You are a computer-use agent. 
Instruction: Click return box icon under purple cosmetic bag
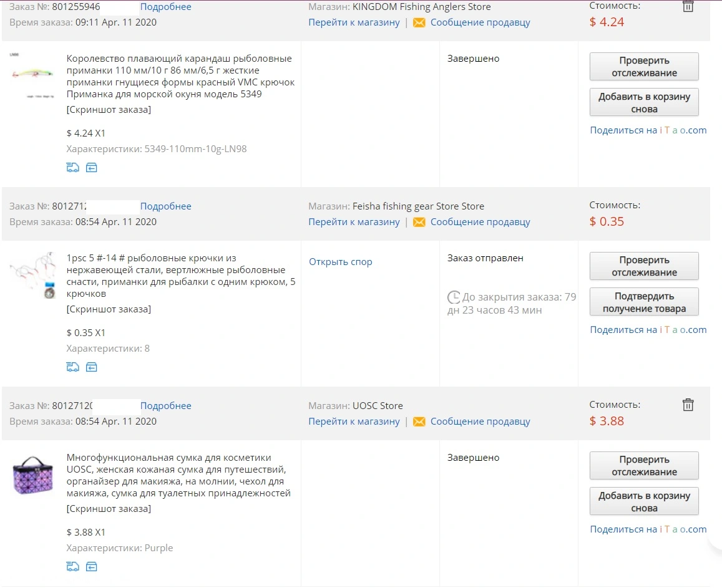click(92, 566)
